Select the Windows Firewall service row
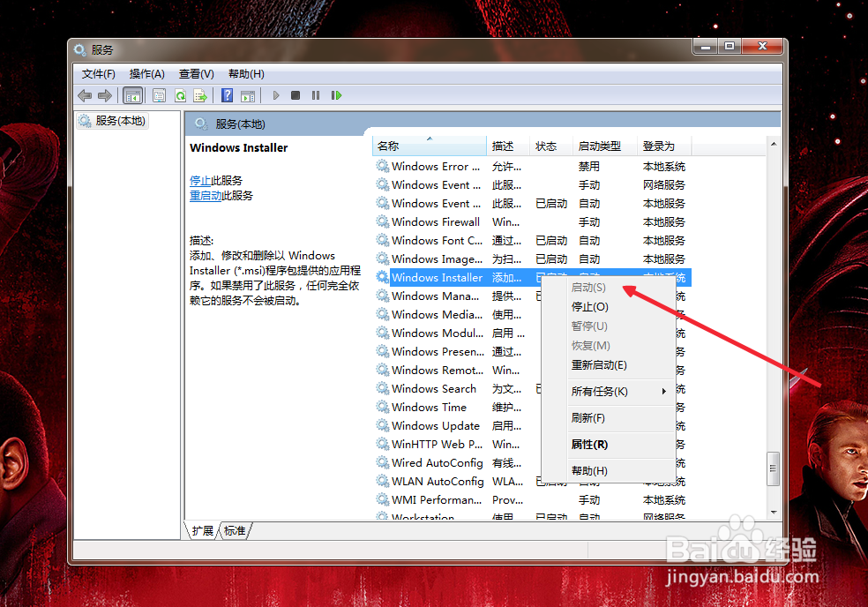Image resolution: width=868 pixels, height=607 pixels. pos(533,221)
